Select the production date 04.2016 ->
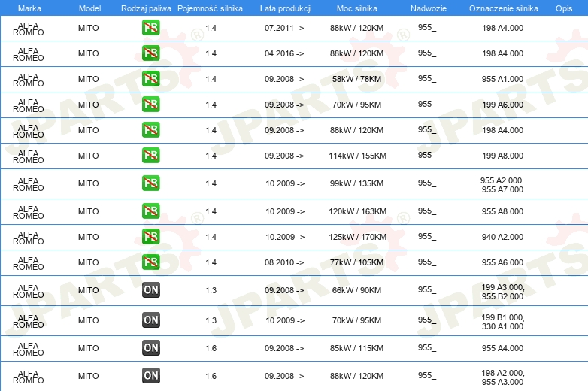 pyautogui.click(x=284, y=53)
